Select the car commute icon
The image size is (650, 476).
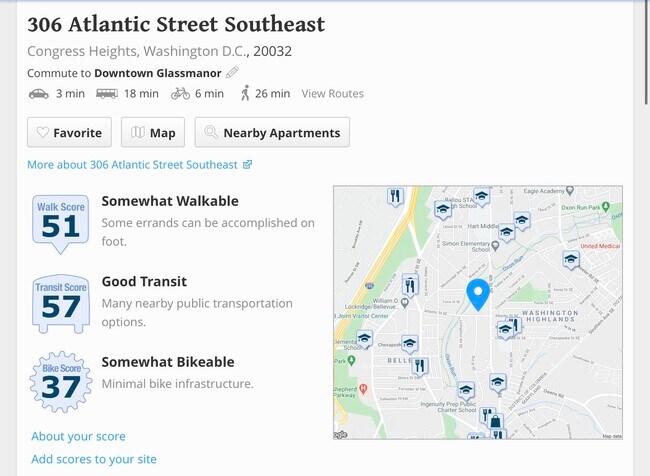(x=39, y=94)
